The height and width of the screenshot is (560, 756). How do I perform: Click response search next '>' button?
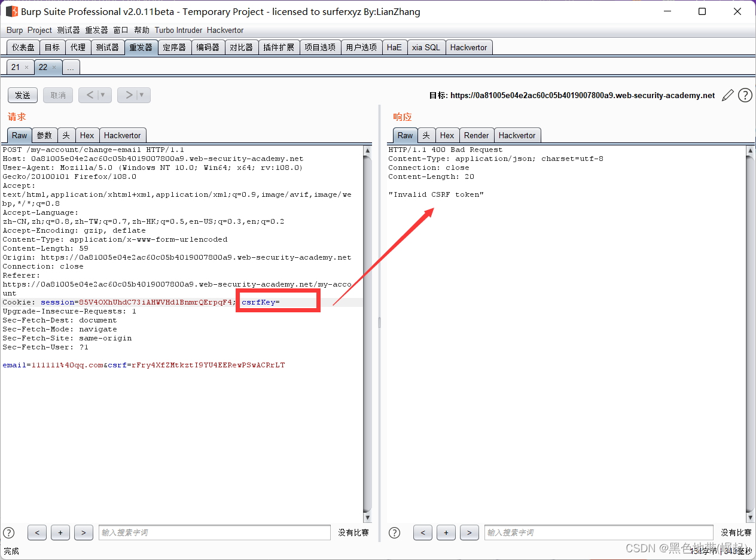[470, 532]
